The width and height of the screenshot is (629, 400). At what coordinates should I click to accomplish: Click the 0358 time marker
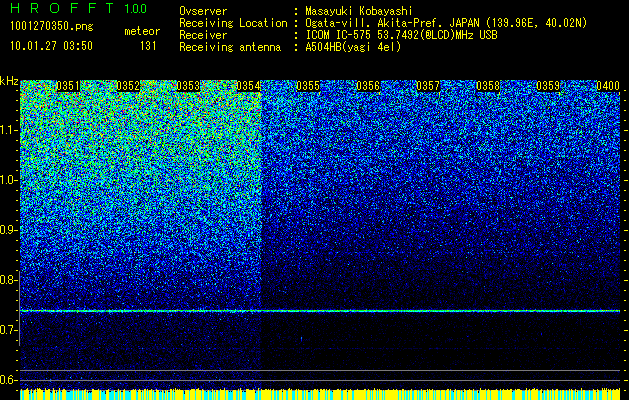pos(488,86)
